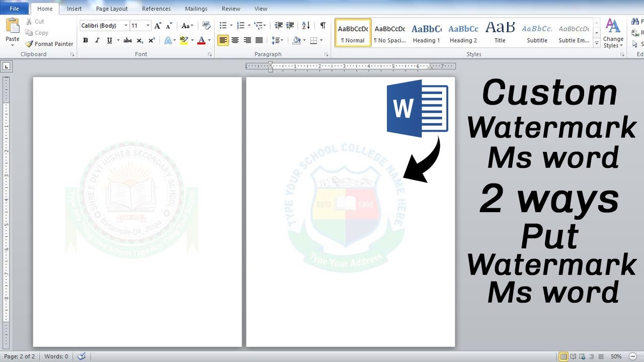Image resolution: width=644 pixels, height=362 pixels.
Task: Open borders dropdown arrow
Action: (x=321, y=40)
